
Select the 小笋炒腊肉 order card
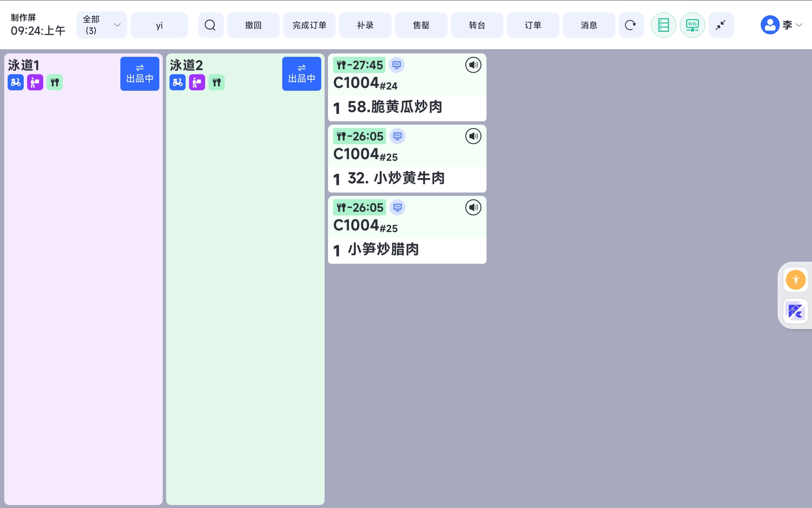click(x=407, y=248)
